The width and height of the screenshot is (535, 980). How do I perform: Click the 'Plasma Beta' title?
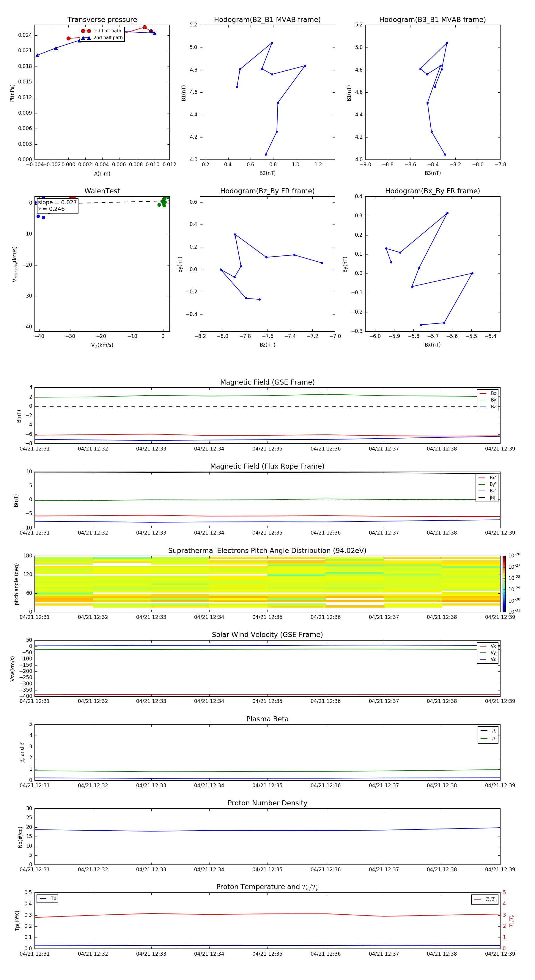[x=267, y=719]
